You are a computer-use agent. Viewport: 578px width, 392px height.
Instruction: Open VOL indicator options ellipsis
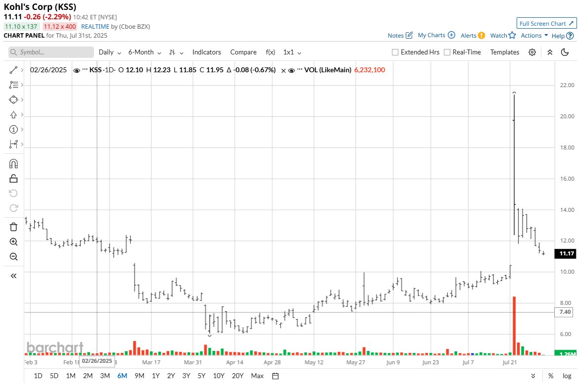(x=300, y=70)
